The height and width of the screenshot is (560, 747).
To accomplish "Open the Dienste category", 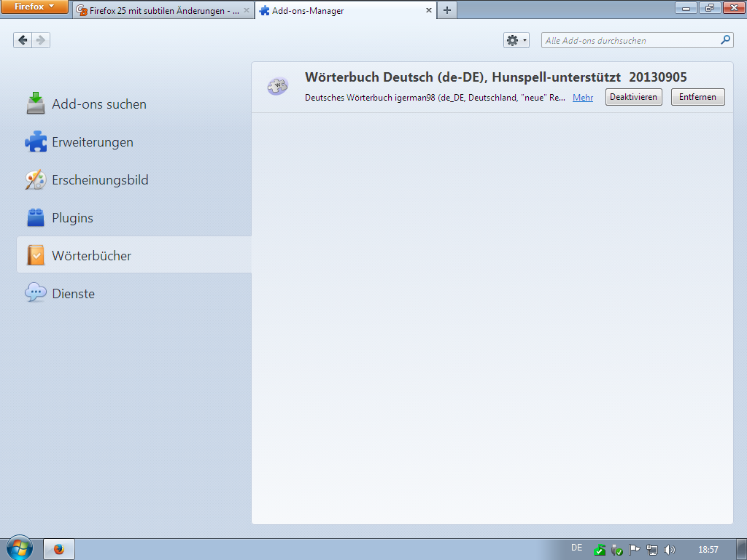I will pos(134,293).
